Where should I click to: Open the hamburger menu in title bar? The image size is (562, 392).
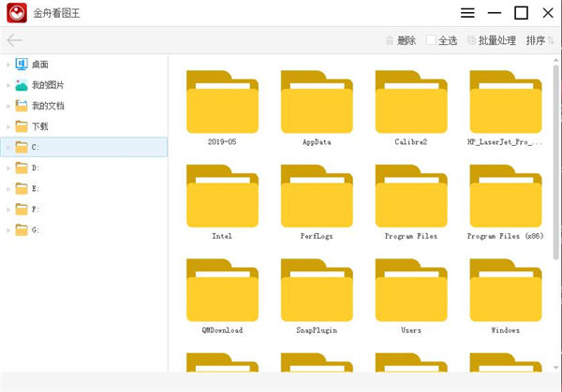click(468, 13)
